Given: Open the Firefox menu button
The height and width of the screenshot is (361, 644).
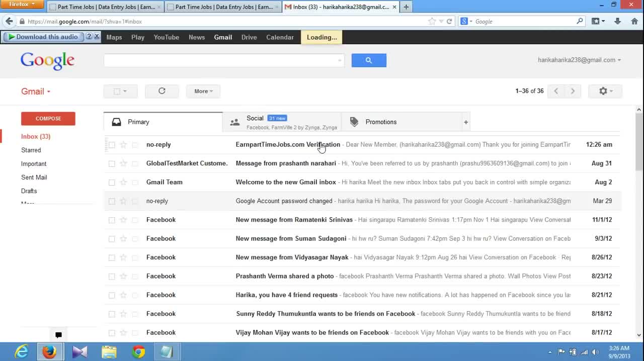Looking at the screenshot, I should (22, 5).
